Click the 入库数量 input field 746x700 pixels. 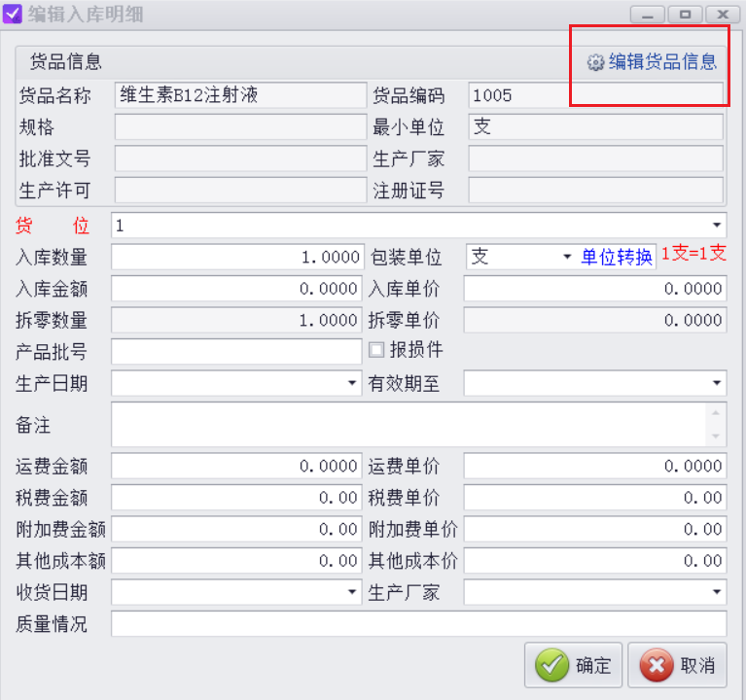pyautogui.click(x=237, y=257)
